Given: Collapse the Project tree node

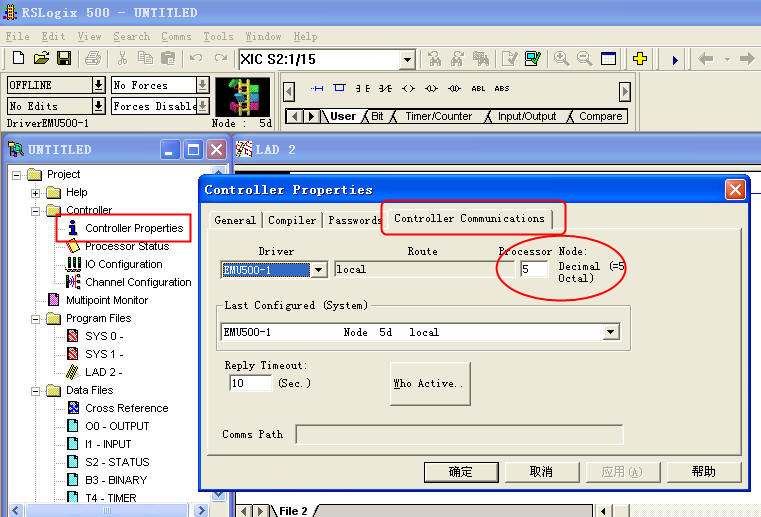Looking at the screenshot, I should coord(17,175).
